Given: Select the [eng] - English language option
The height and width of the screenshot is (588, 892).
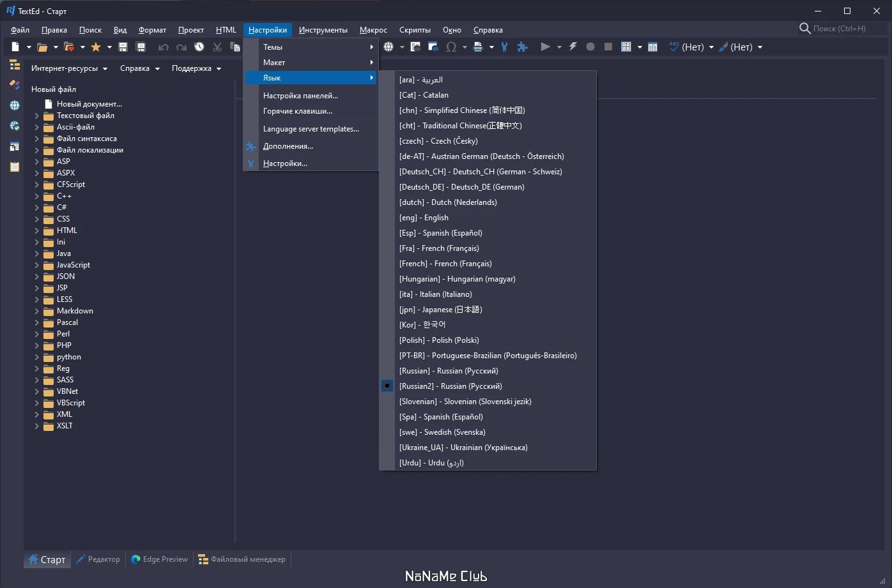Looking at the screenshot, I should coord(488,217).
